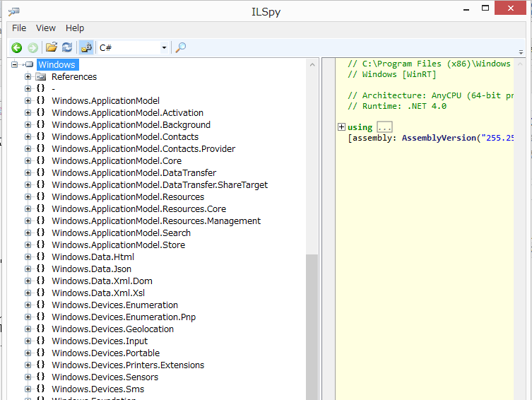532x400 pixels.
Task: Click the Forward navigation arrow
Action: [33, 47]
